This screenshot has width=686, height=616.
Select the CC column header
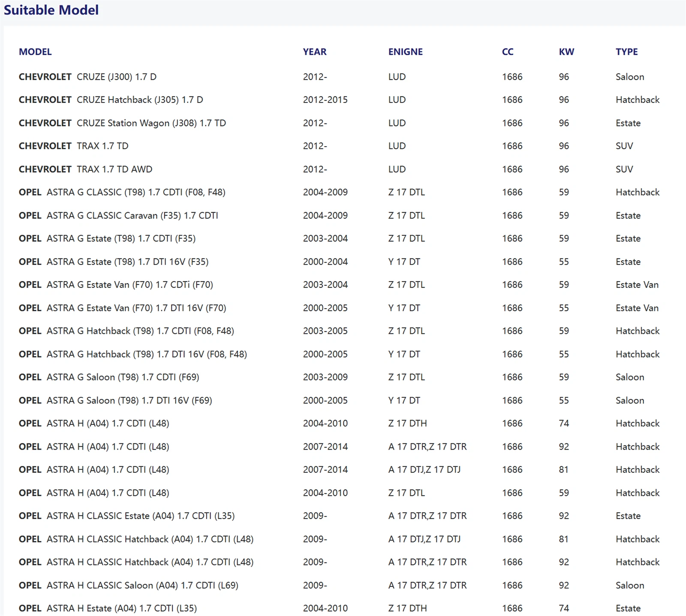[508, 52]
